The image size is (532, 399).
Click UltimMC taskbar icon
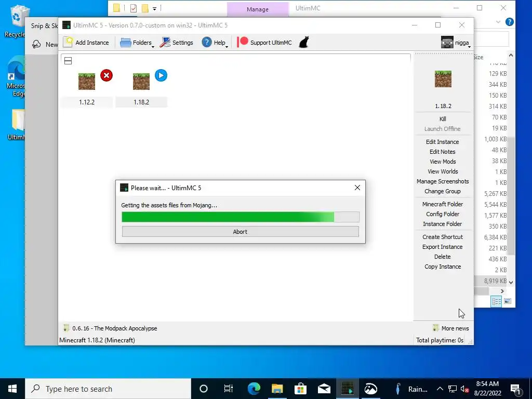tap(348, 389)
